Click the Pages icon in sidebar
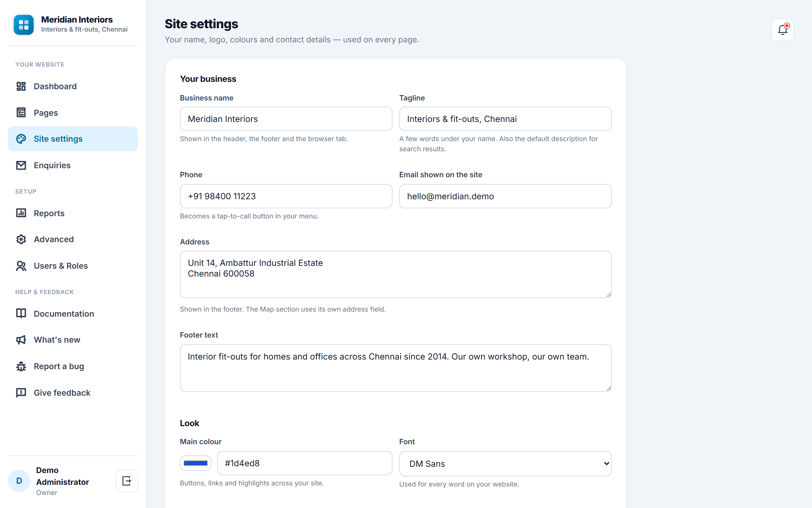 tap(21, 113)
